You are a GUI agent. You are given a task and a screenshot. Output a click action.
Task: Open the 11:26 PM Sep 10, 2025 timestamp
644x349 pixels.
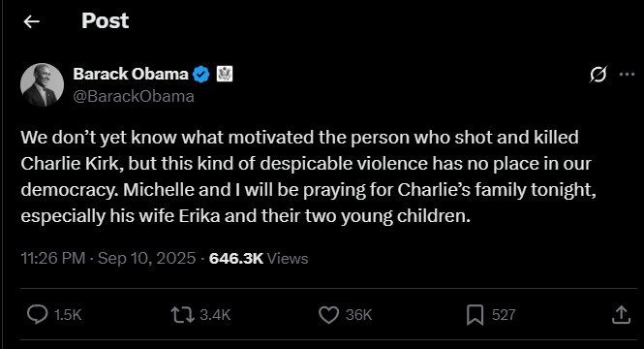coord(108,258)
